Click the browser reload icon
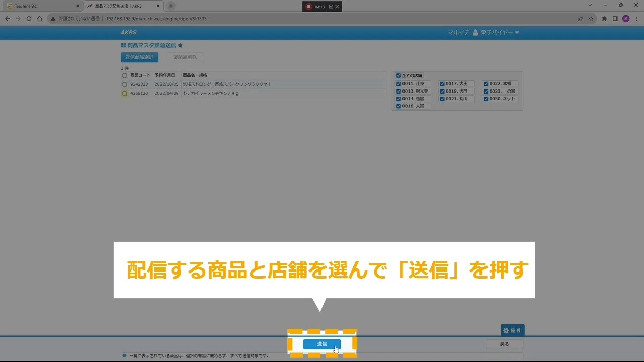644x362 pixels. [29, 19]
